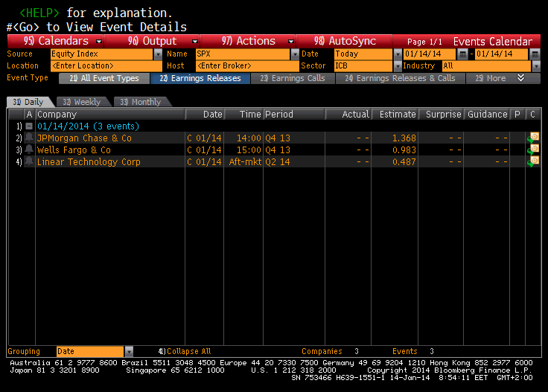This screenshot has width=548, height=392.
Task: Select Earnings Calls filter
Action: pos(293,78)
